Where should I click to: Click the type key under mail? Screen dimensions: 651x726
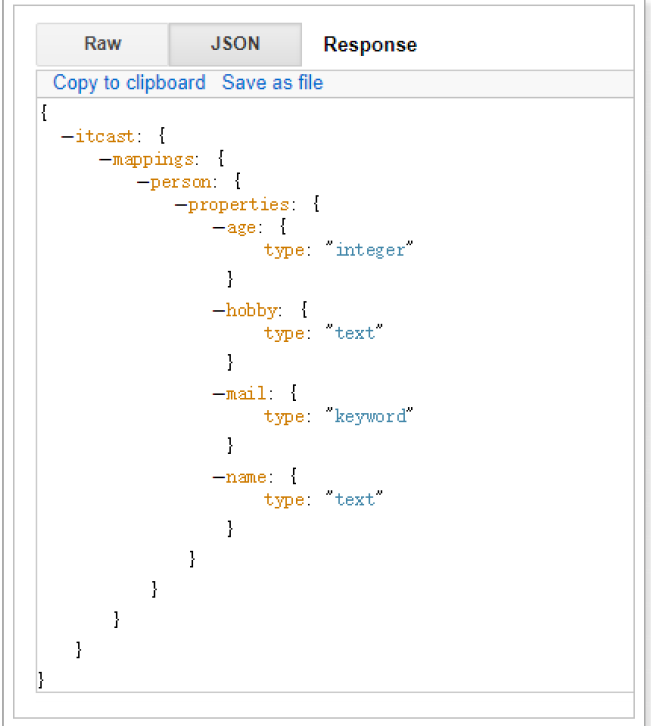pyautogui.click(x=284, y=416)
